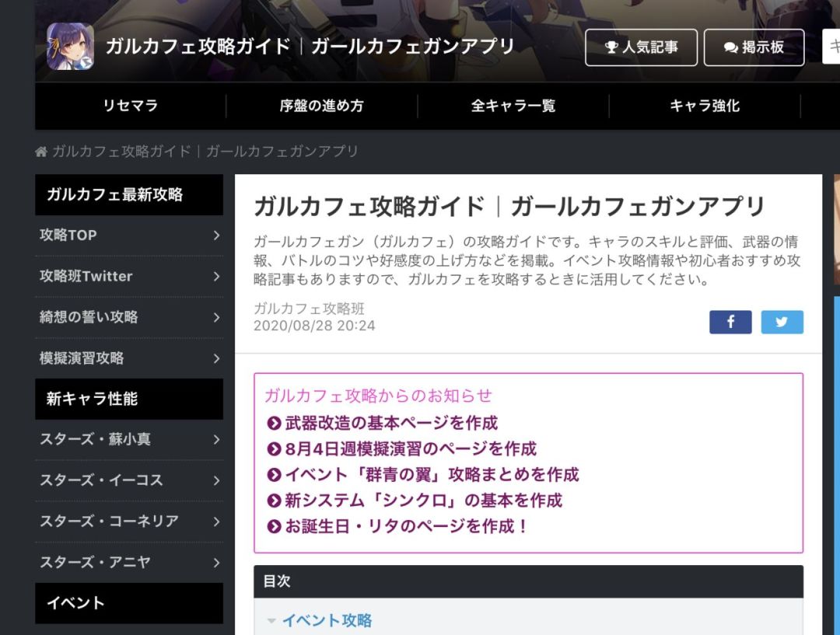Image resolution: width=840 pixels, height=635 pixels.
Task: Open イベント「群青の翼」攻略まとめ link
Action: [x=428, y=474]
